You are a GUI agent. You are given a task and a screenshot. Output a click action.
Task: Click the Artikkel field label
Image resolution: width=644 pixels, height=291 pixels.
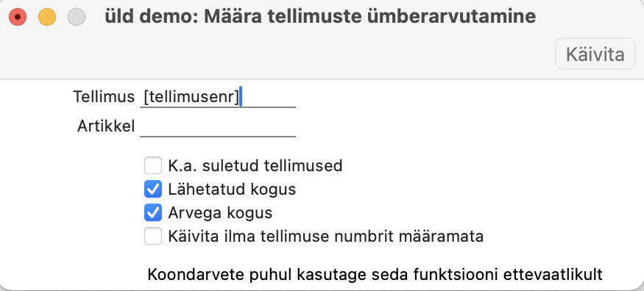click(x=106, y=126)
